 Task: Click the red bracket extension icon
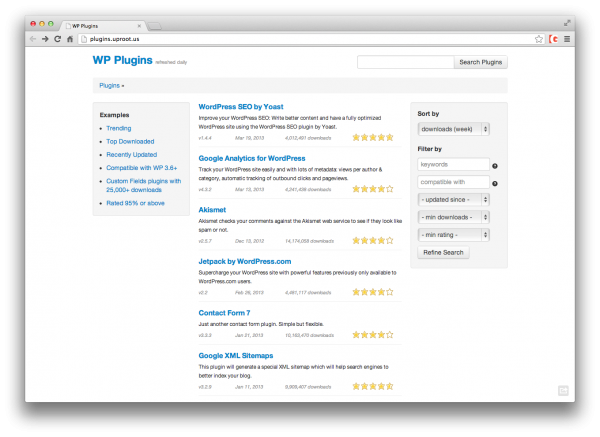553,39
